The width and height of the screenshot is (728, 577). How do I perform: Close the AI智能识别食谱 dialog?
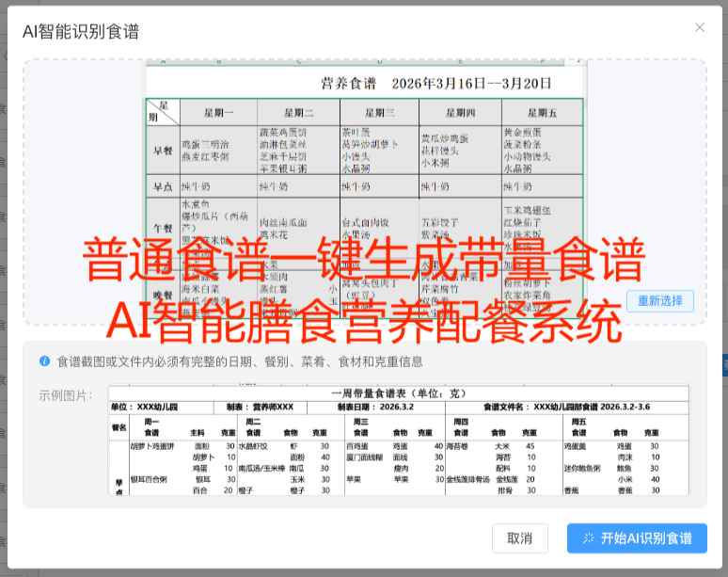699,29
